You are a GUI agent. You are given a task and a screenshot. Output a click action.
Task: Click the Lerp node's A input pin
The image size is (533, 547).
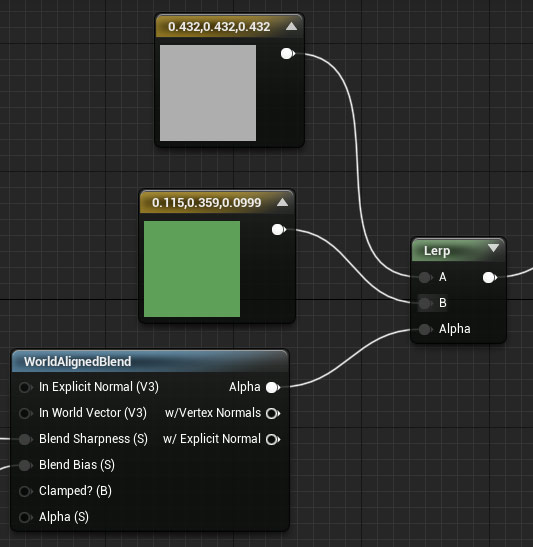[425, 277]
